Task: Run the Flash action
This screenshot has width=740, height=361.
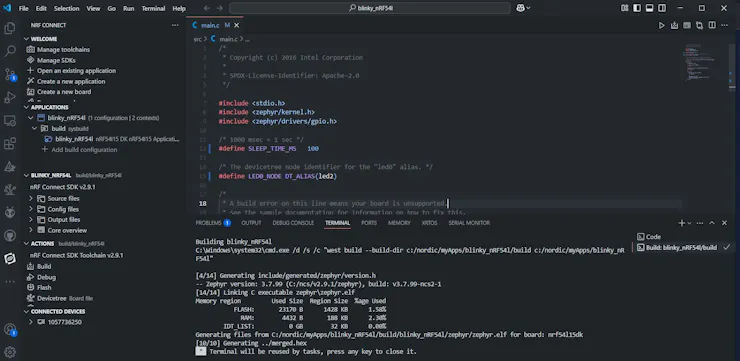Action: tap(44, 287)
